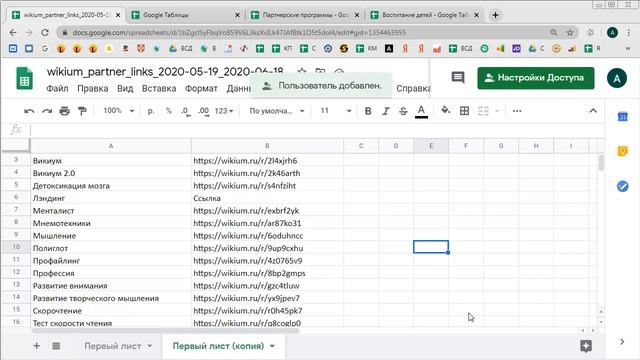Open the text color picker

(421, 111)
